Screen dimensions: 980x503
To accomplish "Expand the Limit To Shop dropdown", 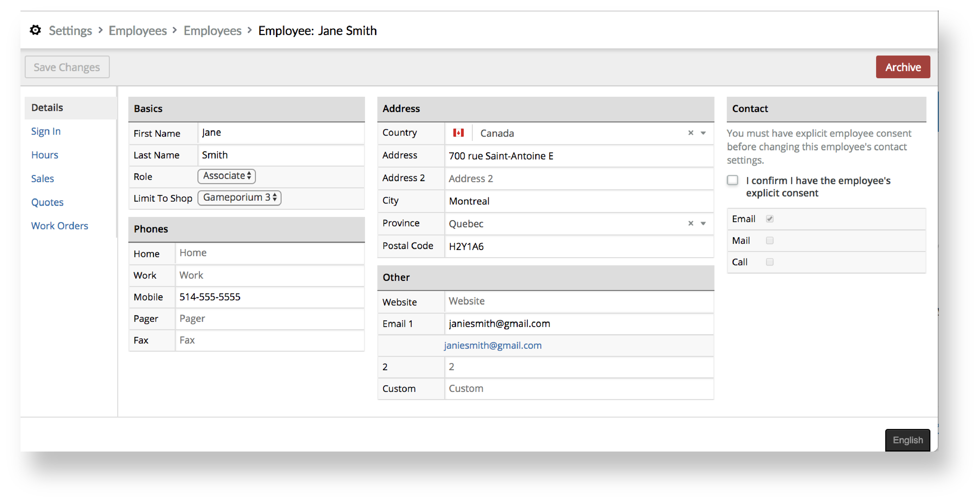I will [239, 198].
